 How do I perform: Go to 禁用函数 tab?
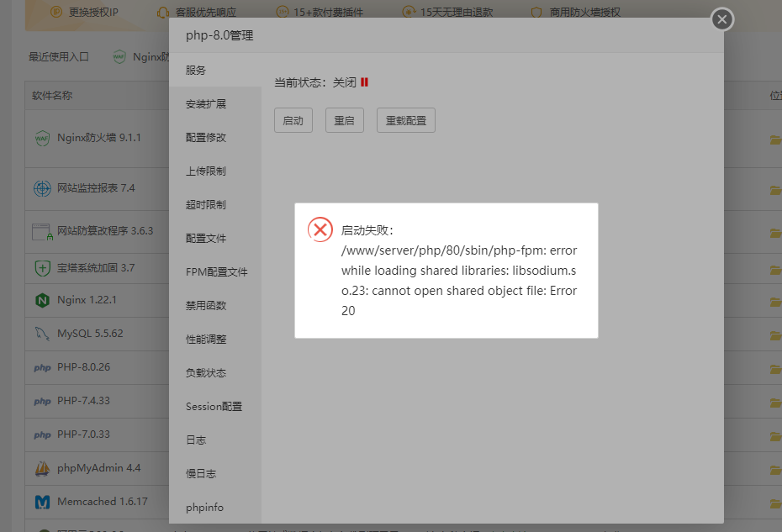pyautogui.click(x=215, y=305)
